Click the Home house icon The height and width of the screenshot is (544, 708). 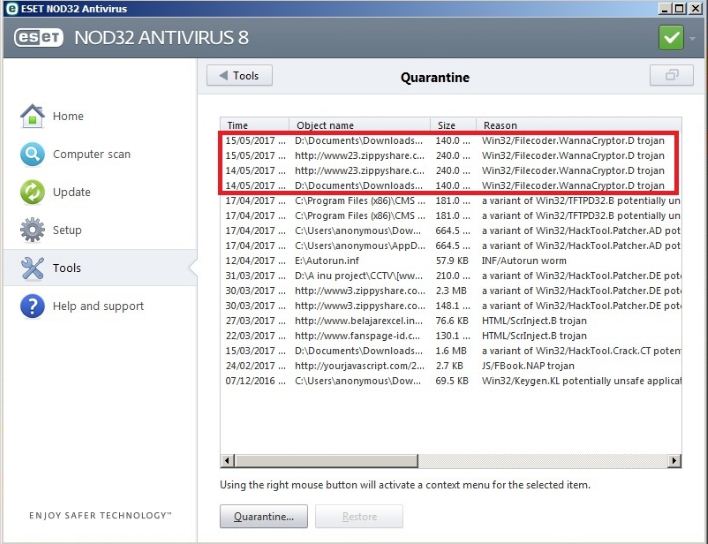point(32,116)
